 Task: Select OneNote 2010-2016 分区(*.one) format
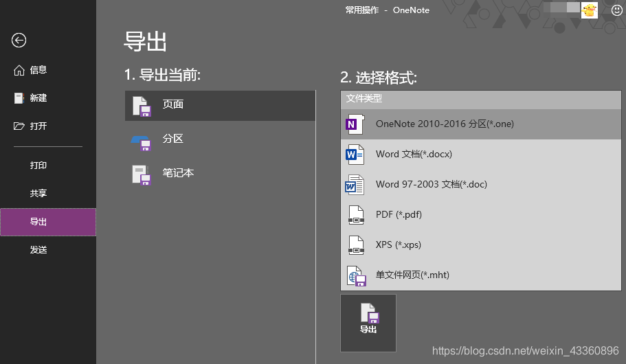[481, 124]
